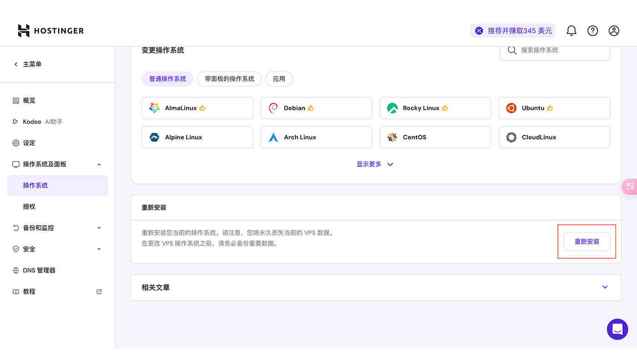
Task: Choose the Rocky Linux card
Action: click(435, 108)
